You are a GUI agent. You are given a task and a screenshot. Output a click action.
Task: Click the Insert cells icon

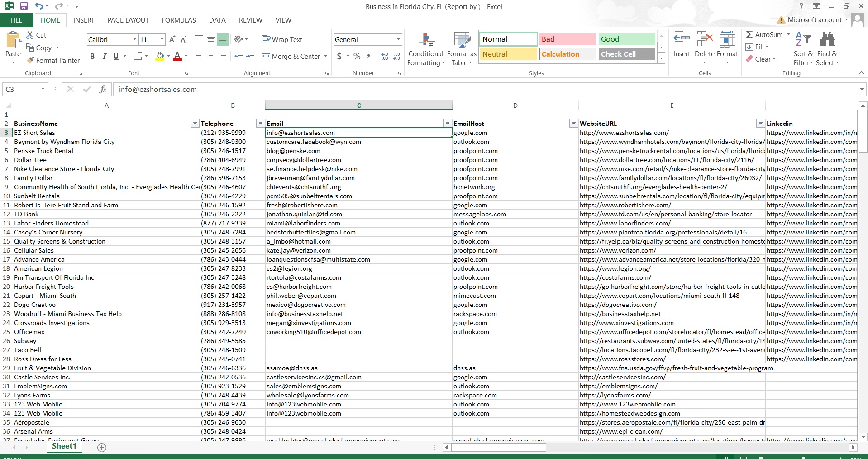[x=682, y=39]
